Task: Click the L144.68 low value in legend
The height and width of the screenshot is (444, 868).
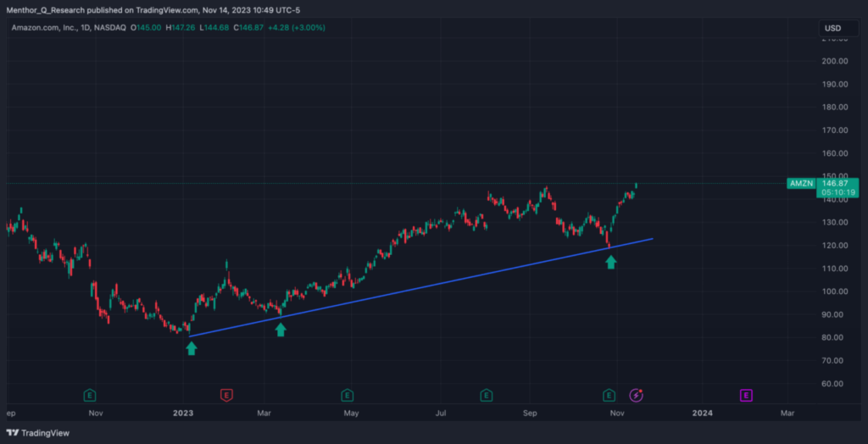Action: click(x=216, y=27)
